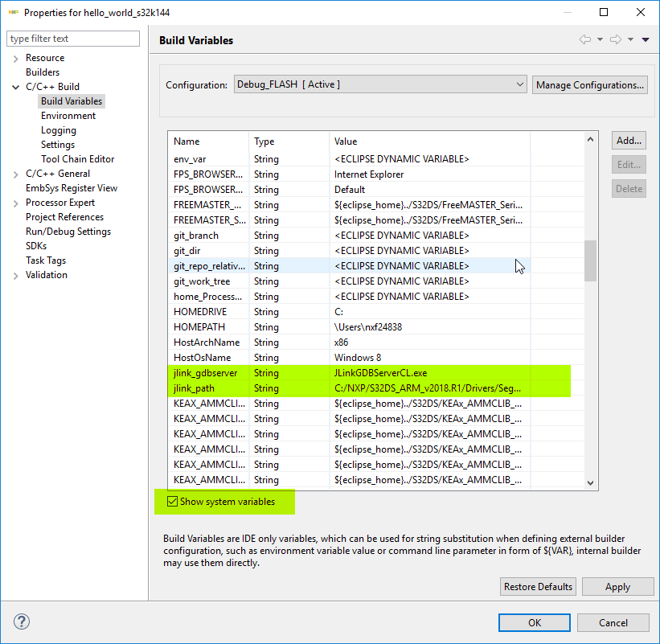Click Restore Defaults button
The height and width of the screenshot is (644, 660).
tap(538, 587)
